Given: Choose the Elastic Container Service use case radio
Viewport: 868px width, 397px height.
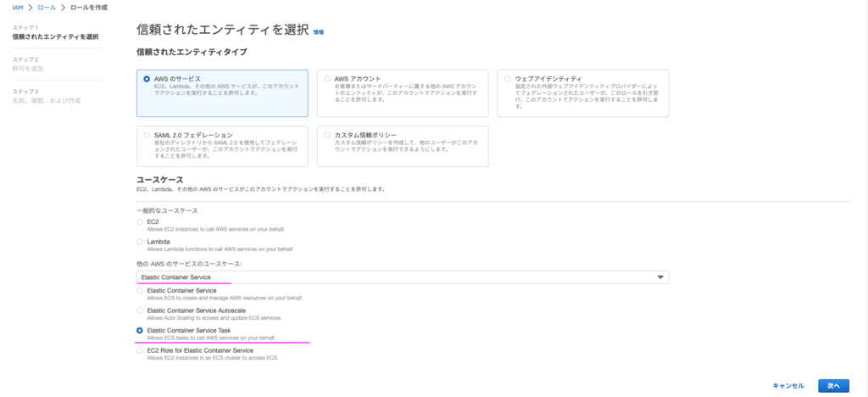Looking at the screenshot, I should [140, 290].
